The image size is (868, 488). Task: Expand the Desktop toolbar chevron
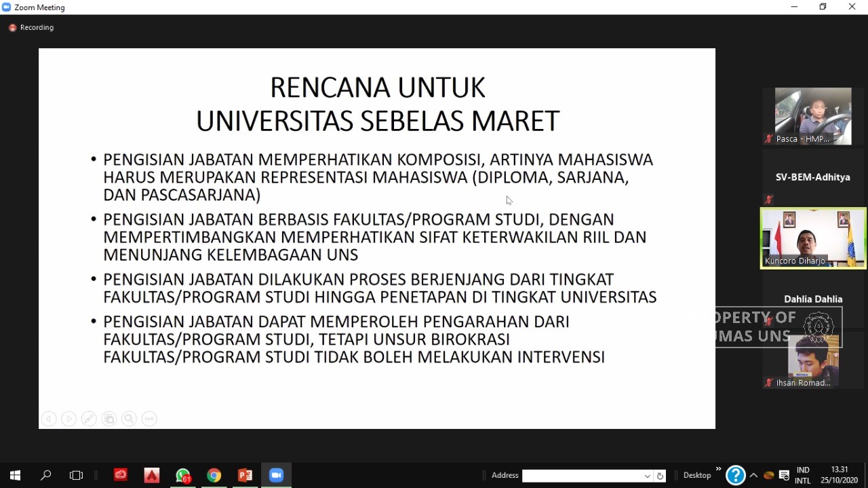[x=718, y=469]
